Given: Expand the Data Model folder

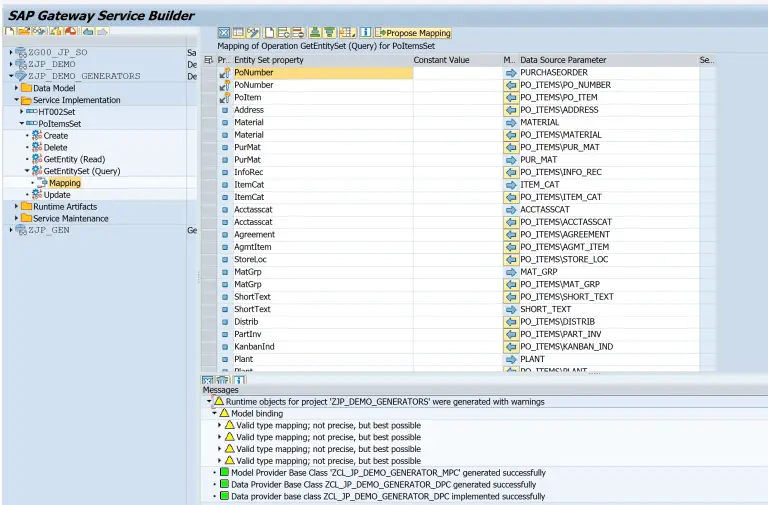Looking at the screenshot, I should tap(17, 88).
